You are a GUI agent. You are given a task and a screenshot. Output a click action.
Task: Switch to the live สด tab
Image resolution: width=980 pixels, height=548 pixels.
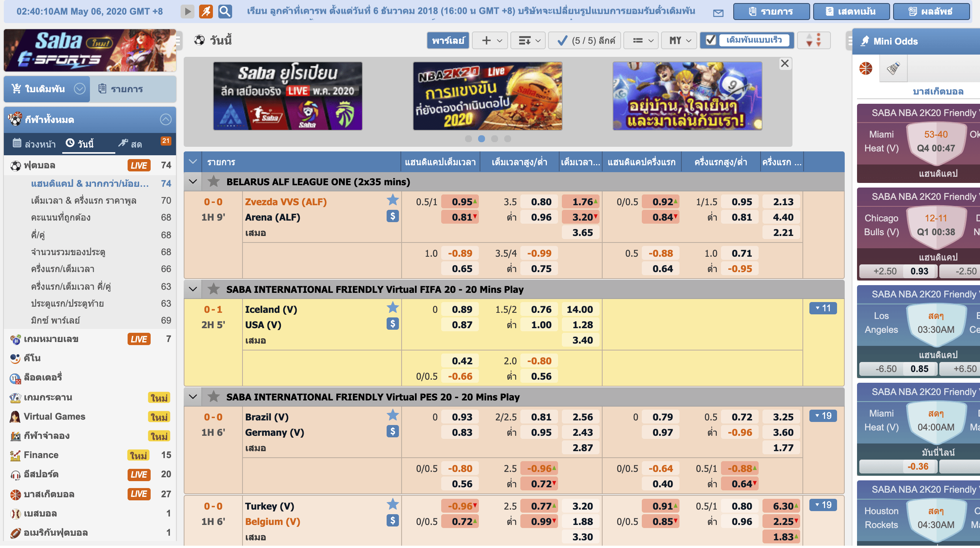[131, 144]
